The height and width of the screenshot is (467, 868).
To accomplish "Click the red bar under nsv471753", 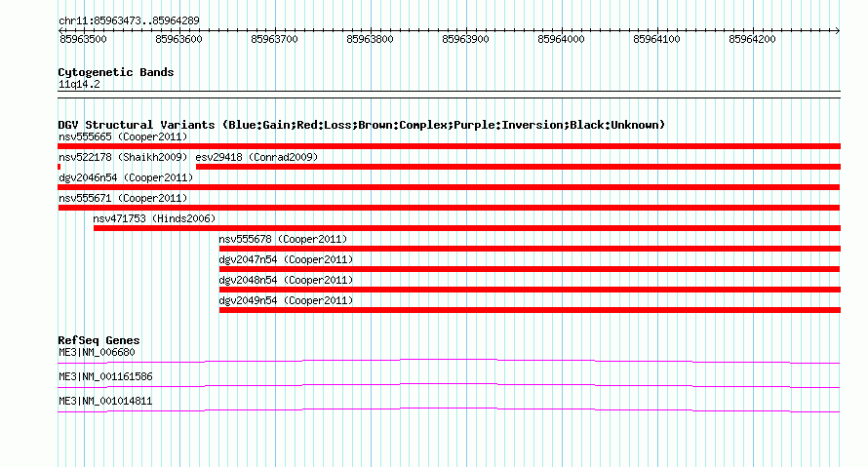I will tap(466, 228).
